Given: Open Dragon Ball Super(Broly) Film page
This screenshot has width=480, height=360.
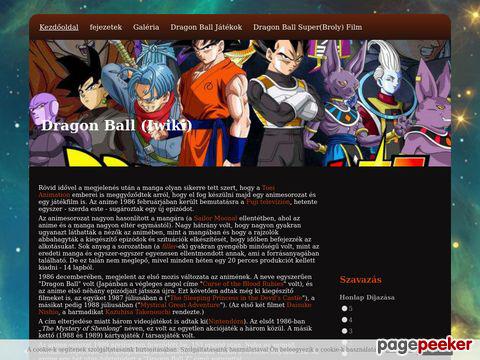Looking at the screenshot, I should (308, 27).
